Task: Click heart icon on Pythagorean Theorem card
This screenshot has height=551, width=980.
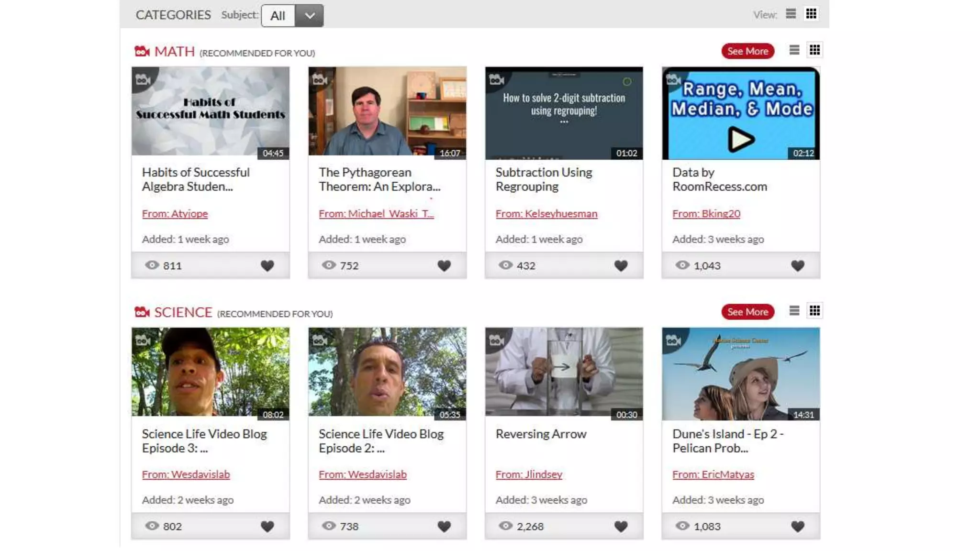Action: tap(444, 265)
